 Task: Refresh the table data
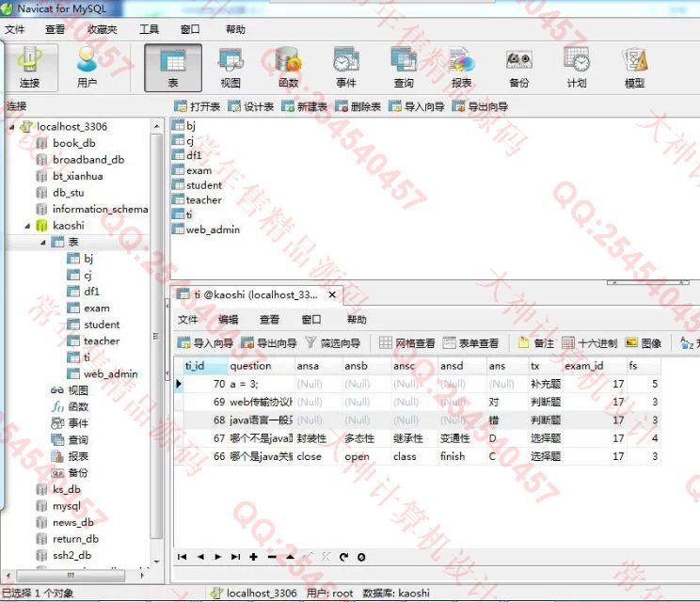(x=343, y=557)
